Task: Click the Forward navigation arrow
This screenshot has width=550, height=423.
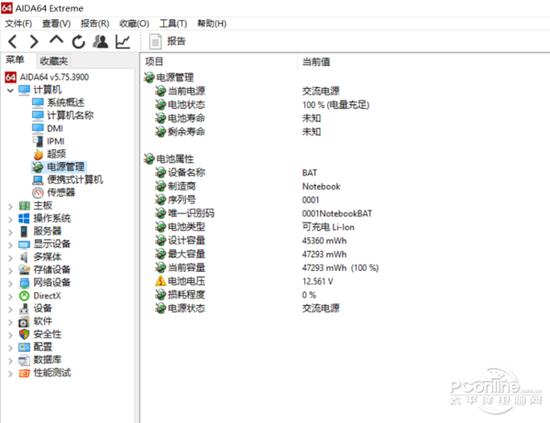Action: 34,42
